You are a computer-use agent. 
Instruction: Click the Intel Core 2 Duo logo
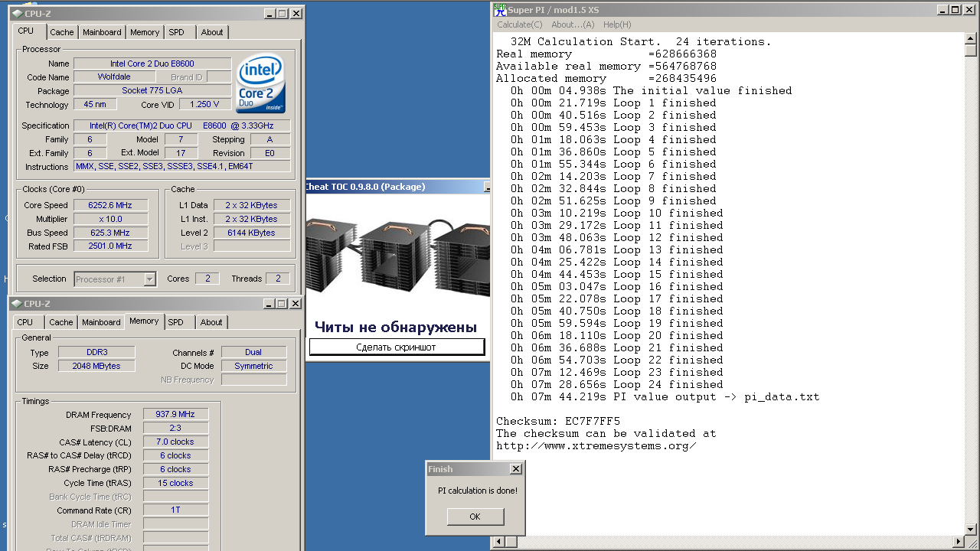(x=260, y=83)
